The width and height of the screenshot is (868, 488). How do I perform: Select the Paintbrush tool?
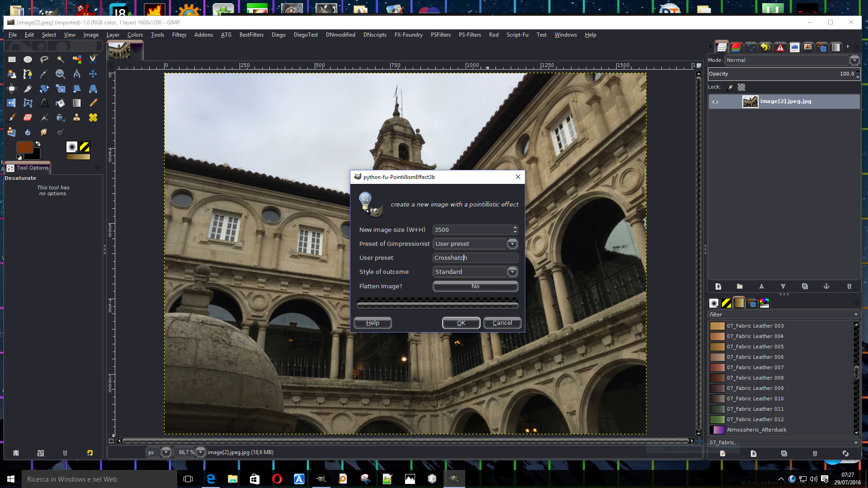tap(12, 117)
